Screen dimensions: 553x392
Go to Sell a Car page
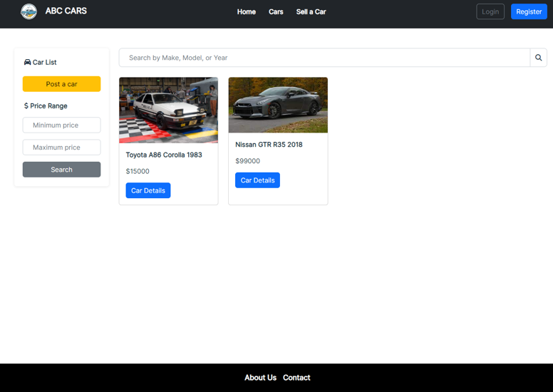311,11
